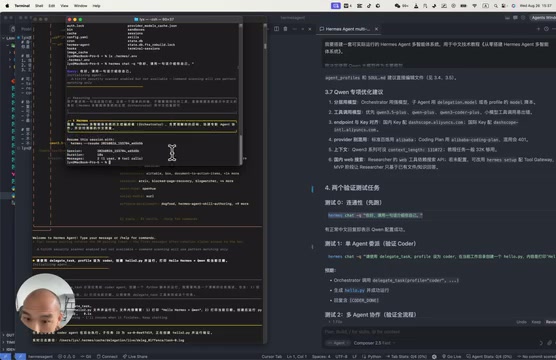This screenshot has height=360, width=556.
Task: Open the Apple menu
Action: [7, 6]
